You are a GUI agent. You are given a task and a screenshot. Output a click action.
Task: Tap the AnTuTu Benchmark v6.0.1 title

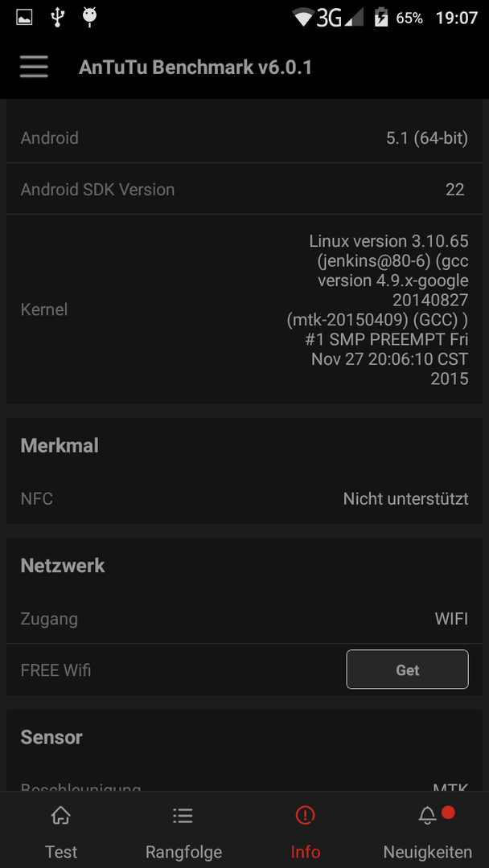point(195,68)
